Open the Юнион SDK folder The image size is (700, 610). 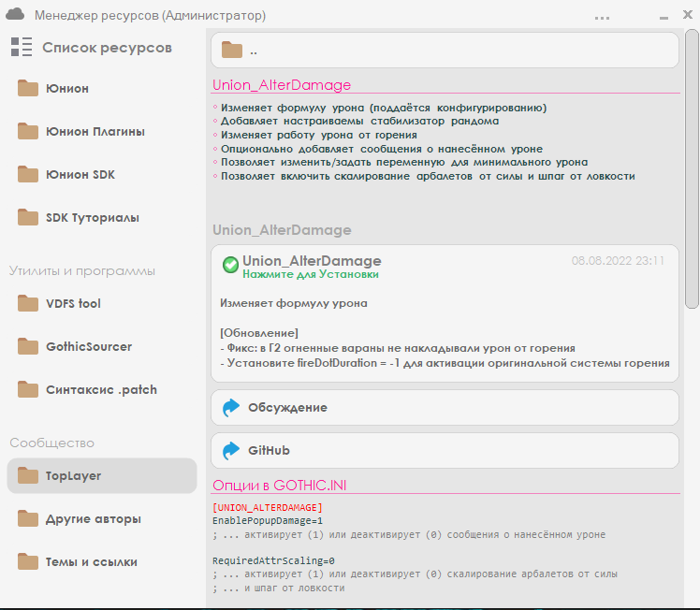pos(102,174)
